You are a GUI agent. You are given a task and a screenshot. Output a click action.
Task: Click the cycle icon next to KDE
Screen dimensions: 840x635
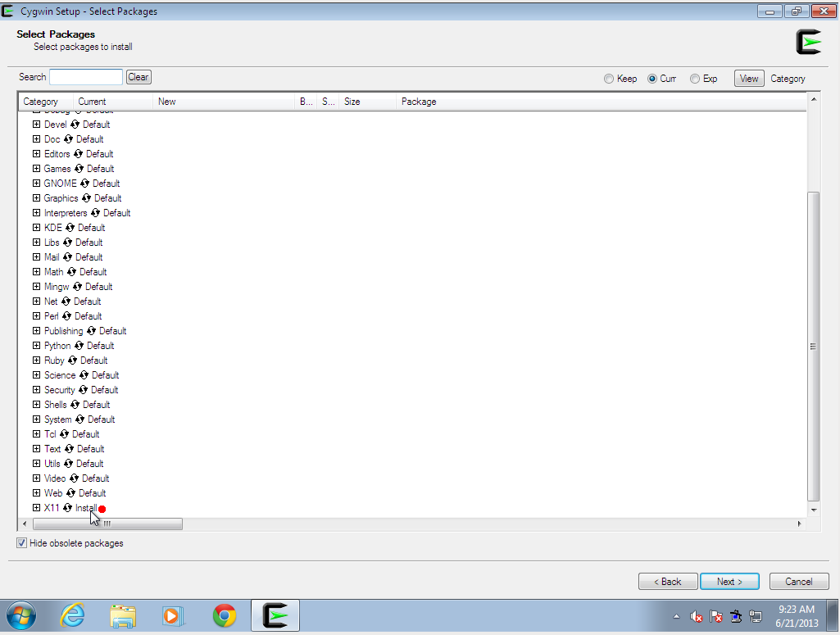(x=70, y=228)
